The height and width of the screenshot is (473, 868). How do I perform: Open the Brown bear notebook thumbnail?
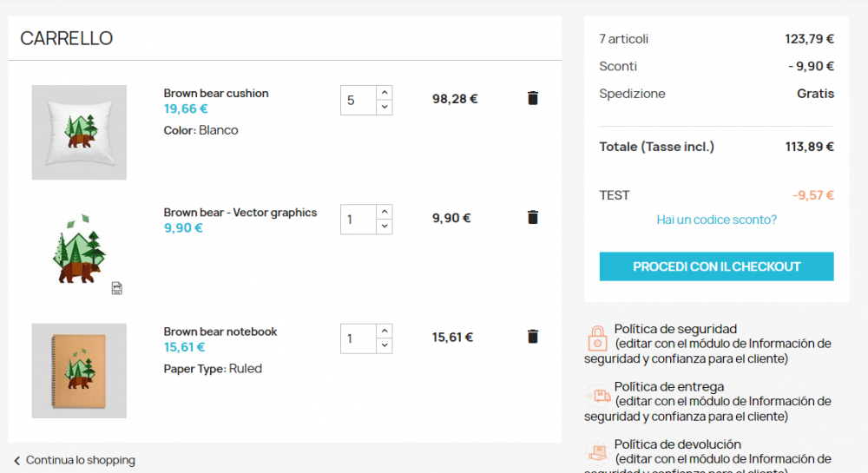79,371
